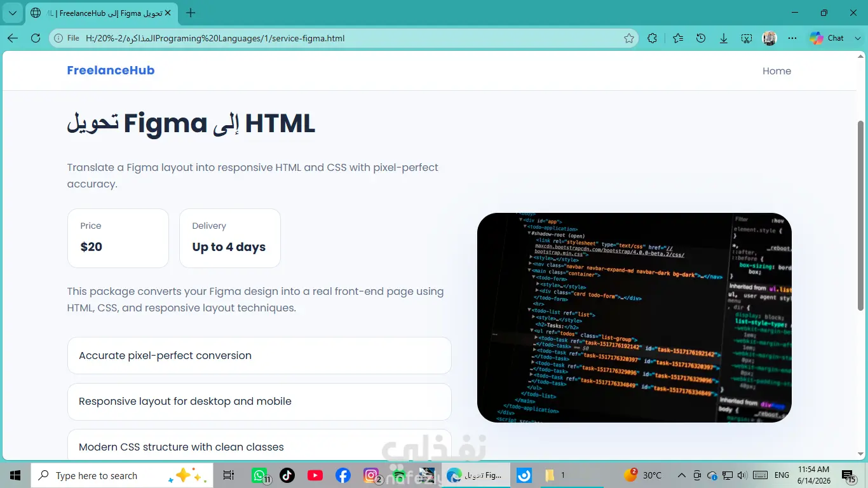Open the clock showing 11:54 AM
The image size is (868, 488).
[814, 475]
